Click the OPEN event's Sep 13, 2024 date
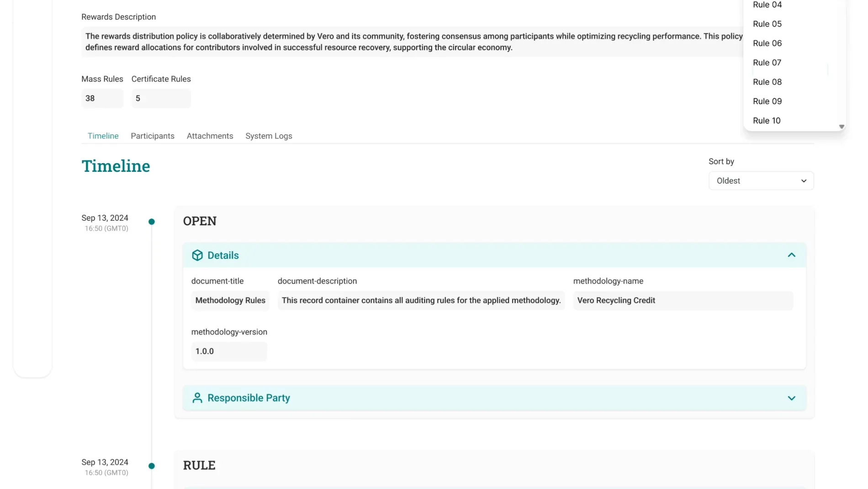The height and width of the screenshot is (489, 868). (x=105, y=218)
